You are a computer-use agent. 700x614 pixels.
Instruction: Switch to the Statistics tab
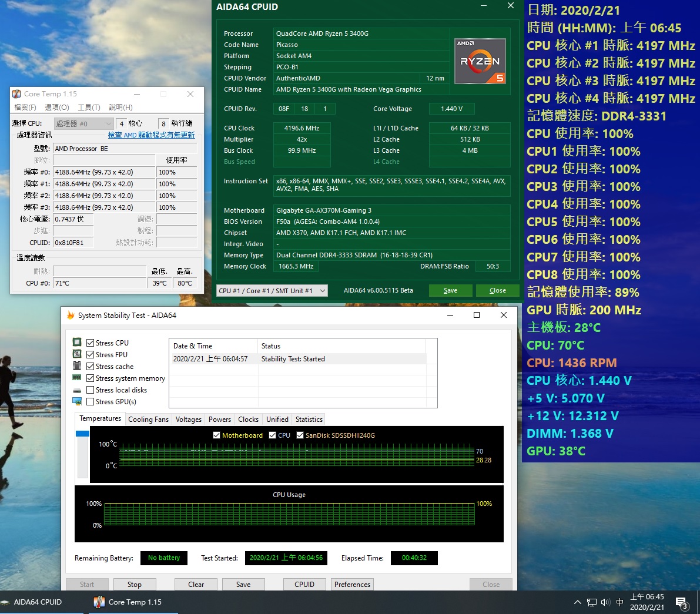309,420
